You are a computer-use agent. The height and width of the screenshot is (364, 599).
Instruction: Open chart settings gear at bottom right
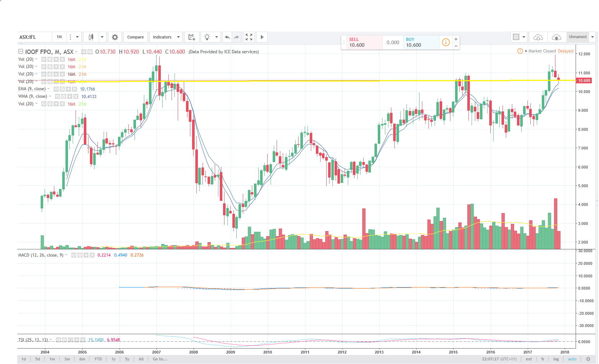pos(588,359)
